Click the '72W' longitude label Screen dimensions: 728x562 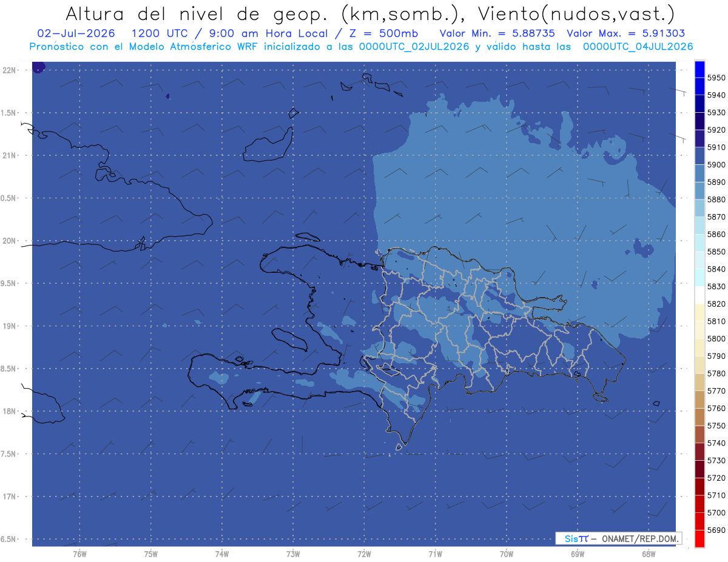364,554
